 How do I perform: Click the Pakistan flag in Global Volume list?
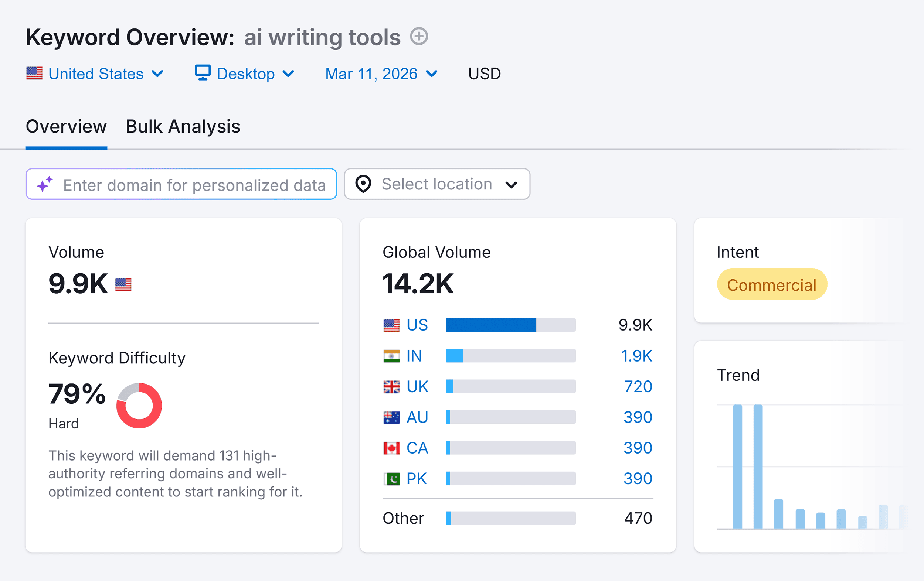coord(392,478)
